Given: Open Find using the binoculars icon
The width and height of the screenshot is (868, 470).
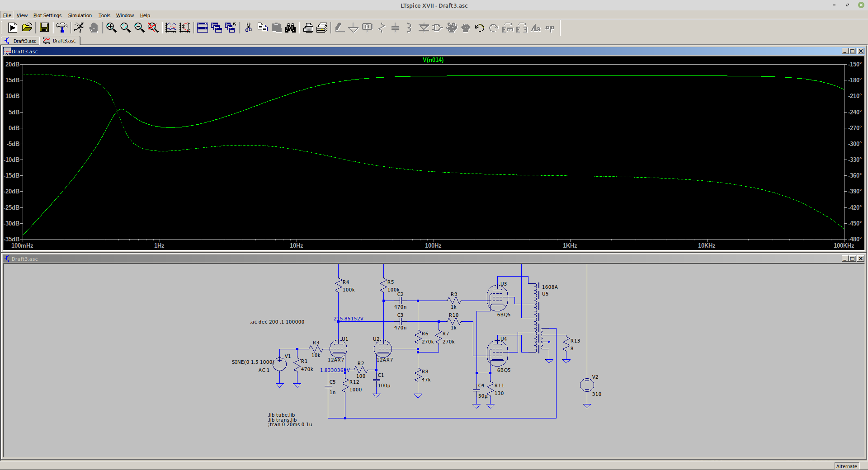Looking at the screenshot, I should point(290,28).
